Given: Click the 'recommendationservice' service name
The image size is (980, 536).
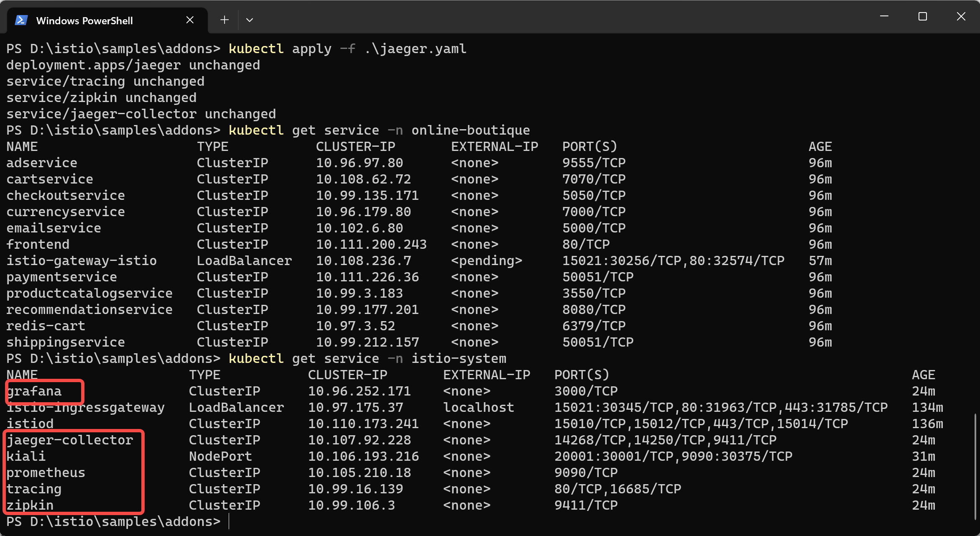Looking at the screenshot, I should [89, 310].
